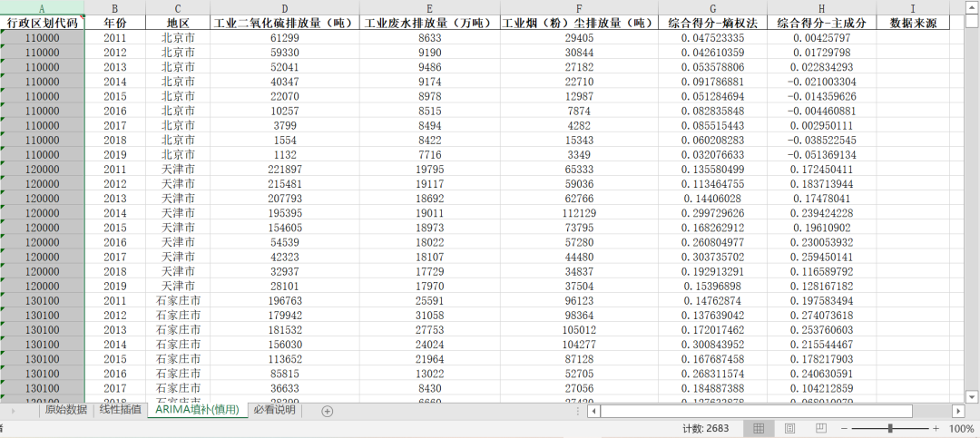
Task: Click the 工业烟（粉）尘排放量（吨） header cell
Action: tap(579, 23)
